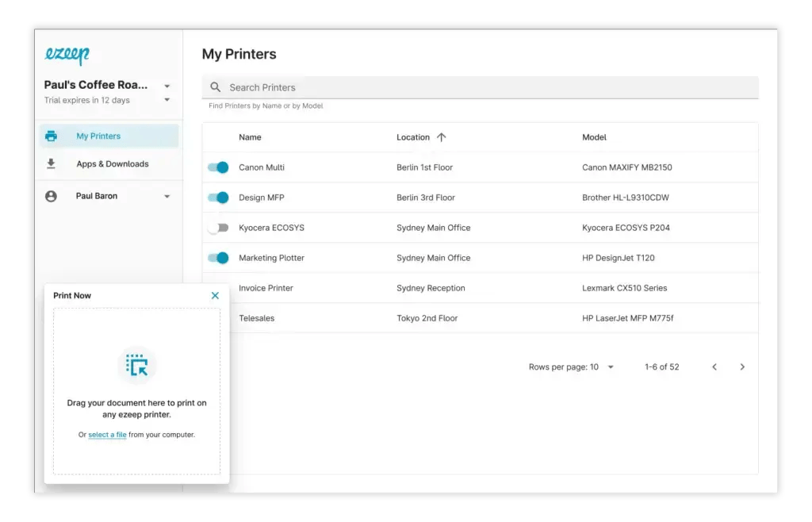The image size is (812, 522).
Task: Open the Paul's Coffee Roa organization dropdown
Action: click(167, 85)
